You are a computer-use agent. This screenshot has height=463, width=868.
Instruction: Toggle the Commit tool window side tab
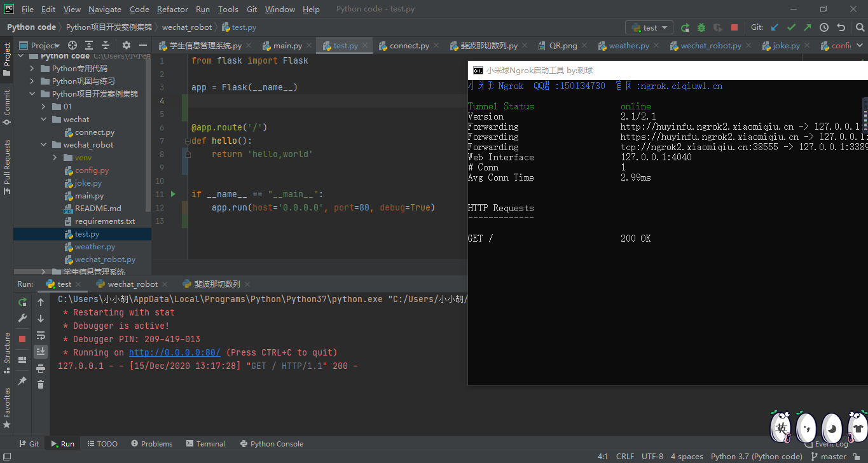[x=7, y=106]
